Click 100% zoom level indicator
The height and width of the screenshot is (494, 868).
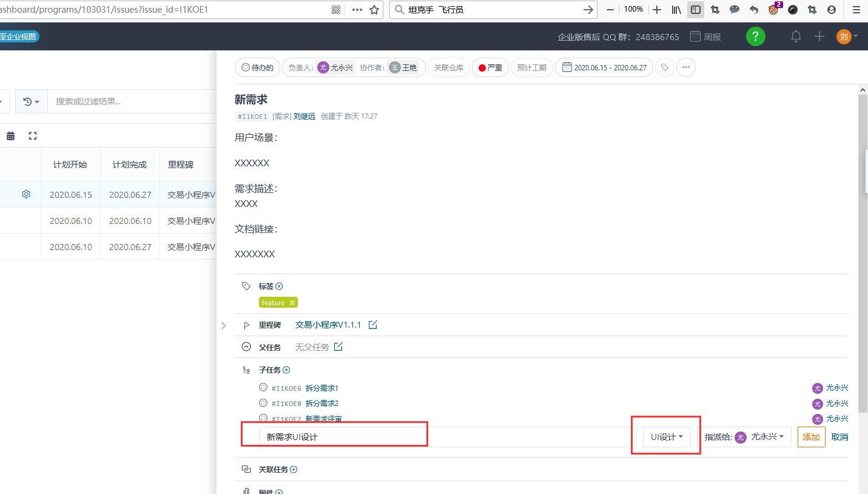[633, 9]
